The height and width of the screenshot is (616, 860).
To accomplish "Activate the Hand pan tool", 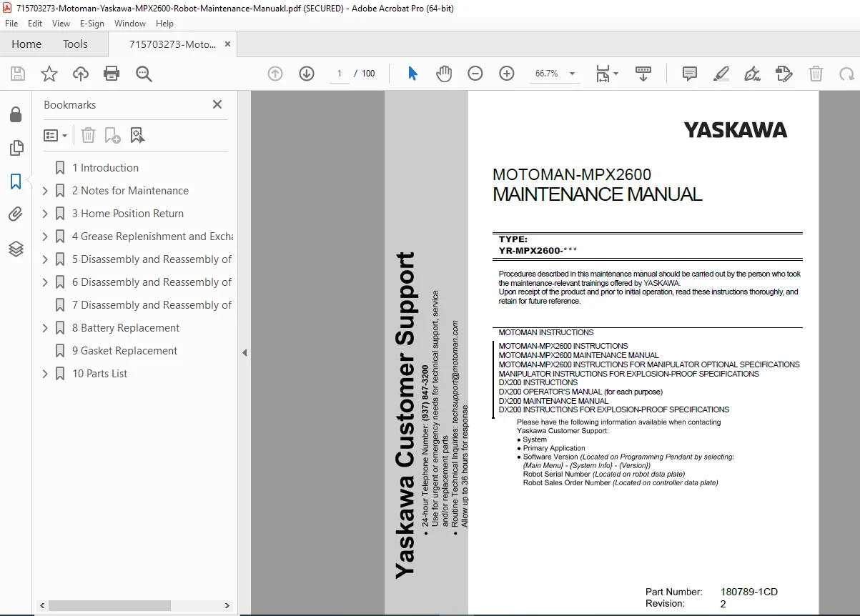I will pos(444,74).
